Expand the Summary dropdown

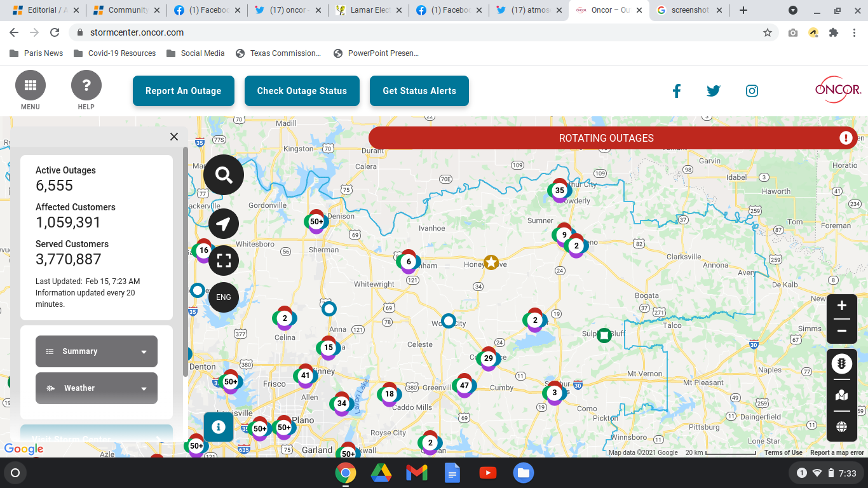(x=97, y=351)
